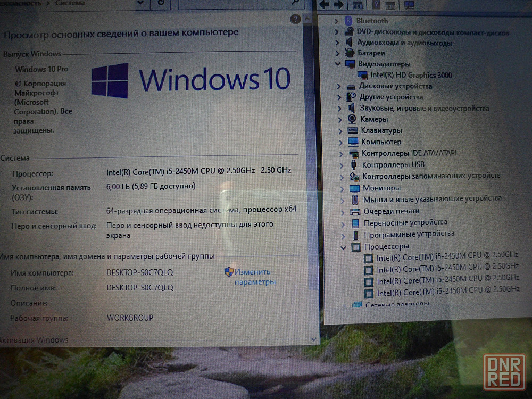Click the scan hardware monitor toolbar icon
This screenshot has width=532, height=399.
(x=409, y=5)
